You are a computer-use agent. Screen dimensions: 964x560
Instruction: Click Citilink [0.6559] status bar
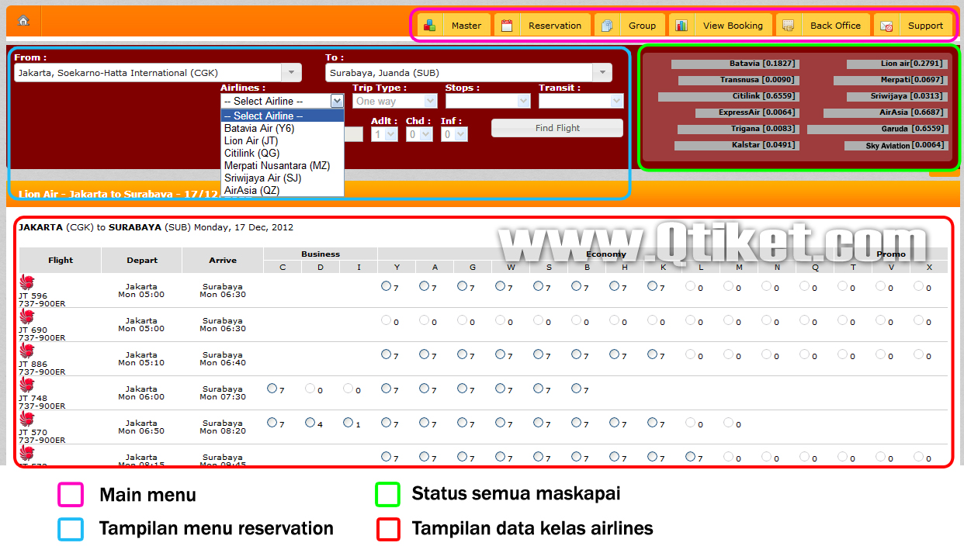(728, 96)
